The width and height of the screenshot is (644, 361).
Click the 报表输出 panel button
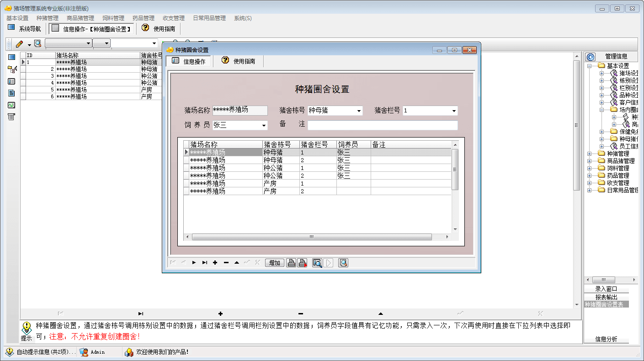click(x=606, y=297)
